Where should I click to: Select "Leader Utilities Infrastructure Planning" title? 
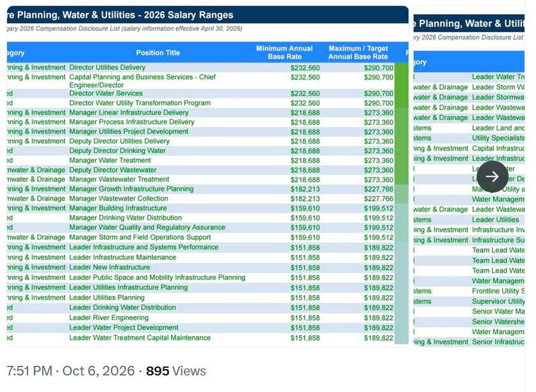click(128, 287)
